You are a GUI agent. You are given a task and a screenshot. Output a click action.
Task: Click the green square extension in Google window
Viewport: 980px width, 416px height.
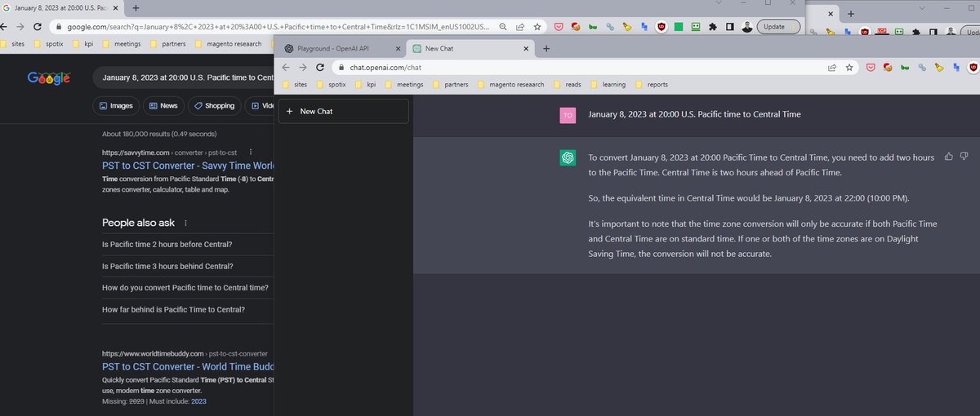coord(678,27)
